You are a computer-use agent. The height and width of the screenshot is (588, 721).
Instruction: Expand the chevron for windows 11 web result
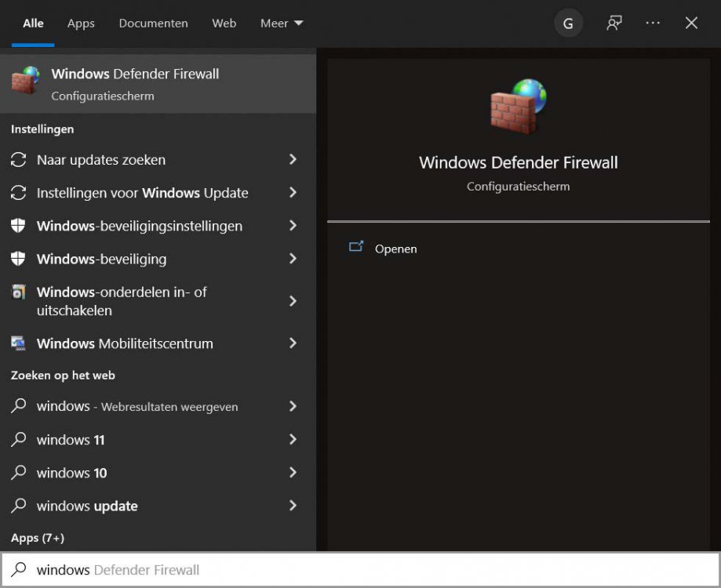[293, 440]
